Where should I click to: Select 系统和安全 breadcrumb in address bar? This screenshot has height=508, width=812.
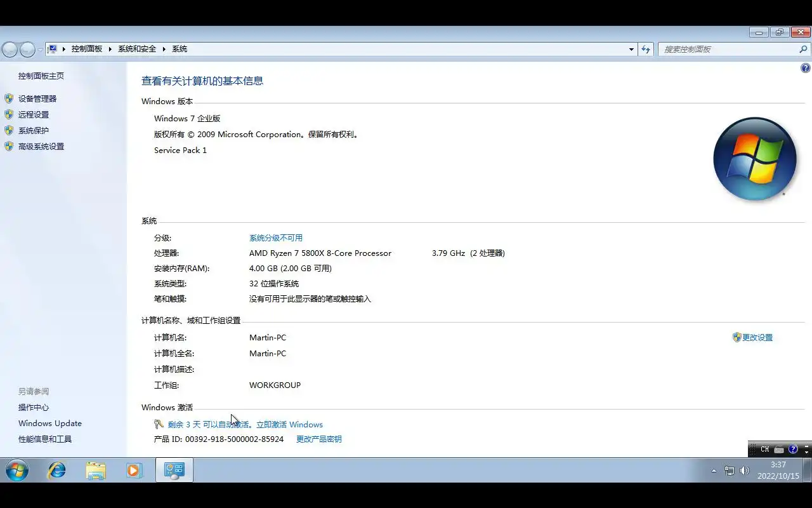pos(137,49)
